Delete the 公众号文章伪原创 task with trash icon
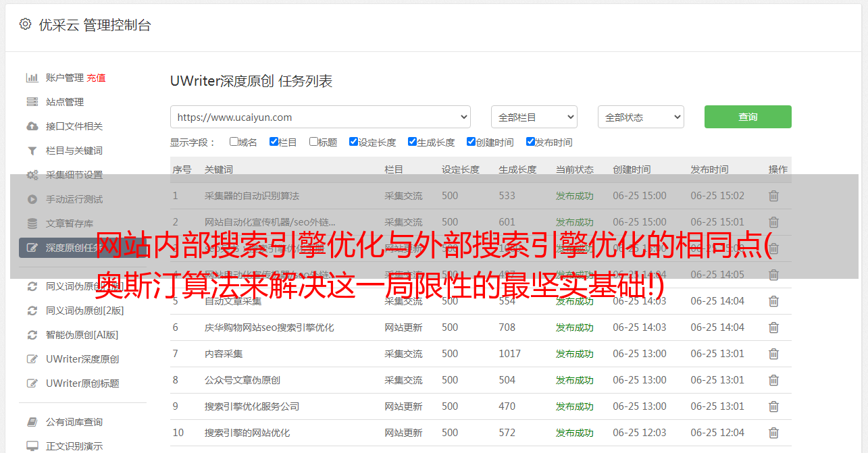 [x=774, y=380]
